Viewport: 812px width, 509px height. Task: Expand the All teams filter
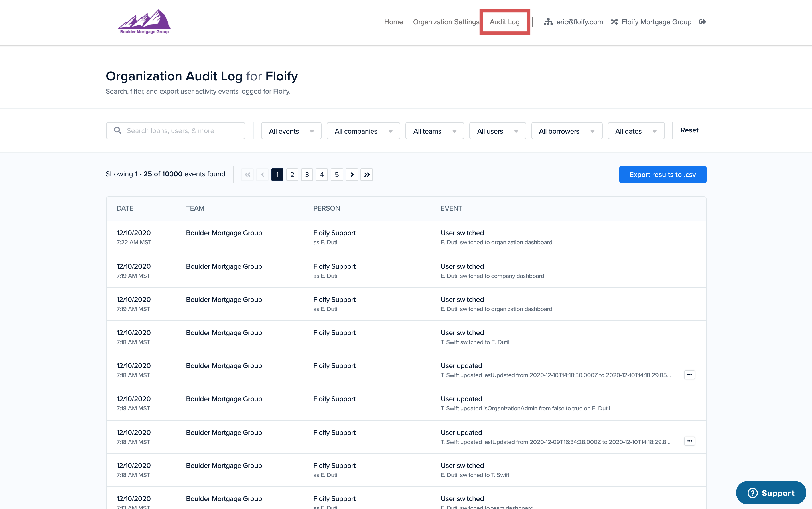(434, 131)
